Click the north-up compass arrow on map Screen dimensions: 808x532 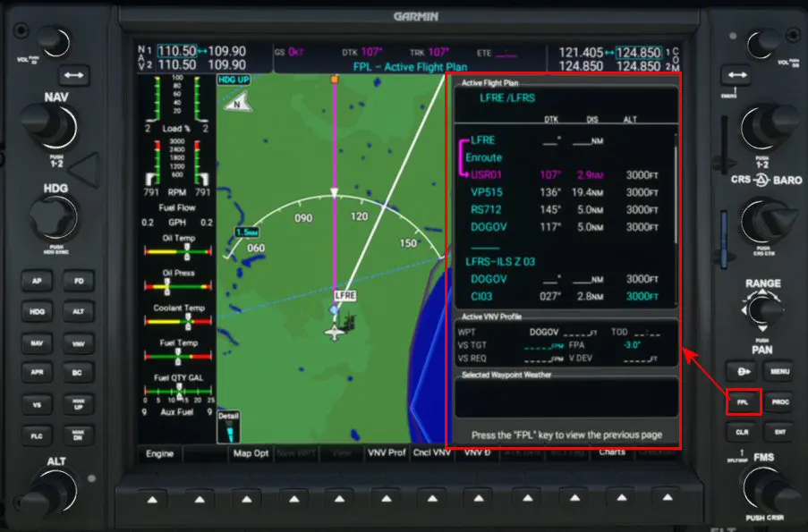(x=239, y=102)
